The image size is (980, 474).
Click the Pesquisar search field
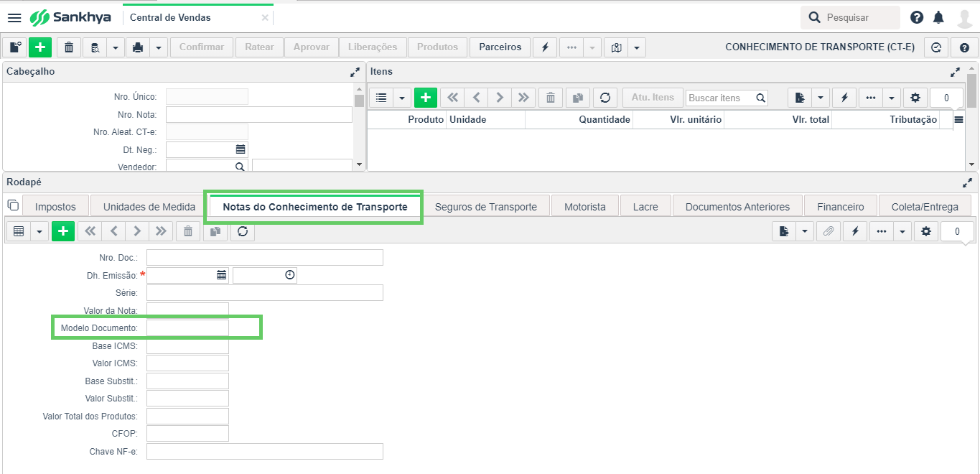850,17
